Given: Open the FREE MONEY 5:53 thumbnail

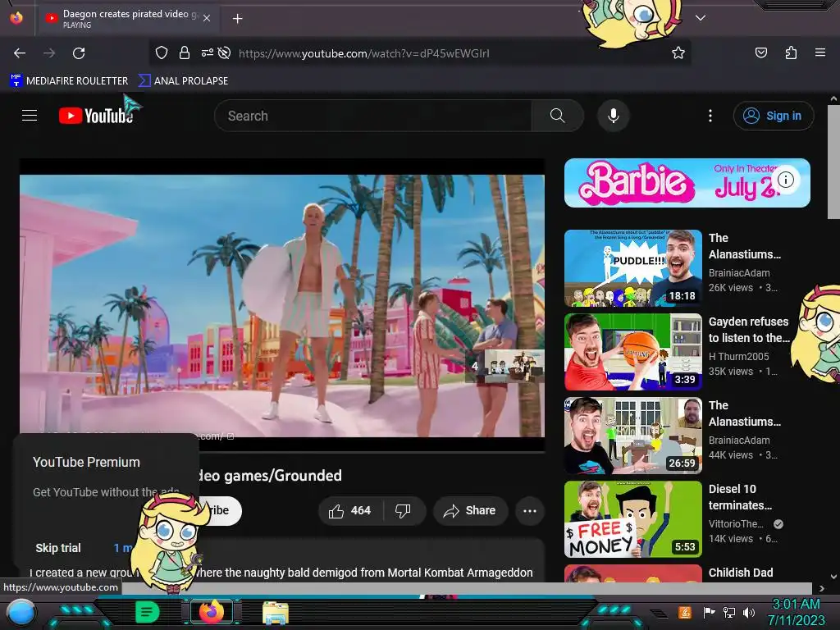Looking at the screenshot, I should (632, 519).
